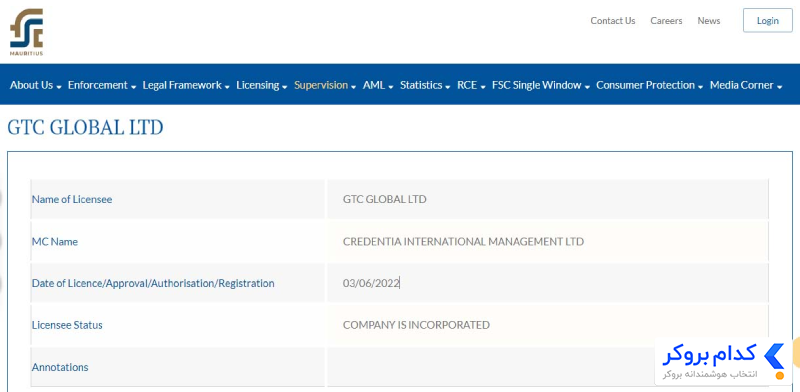800x392 pixels.
Task: Open the About Us menu
Action: pos(36,85)
